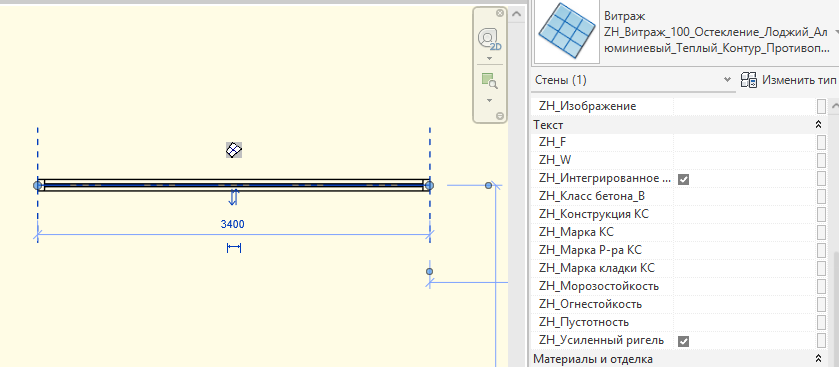Click associate parameter button for ZH_Конструкция КС
This screenshot has height=367, width=839.
(x=821, y=215)
